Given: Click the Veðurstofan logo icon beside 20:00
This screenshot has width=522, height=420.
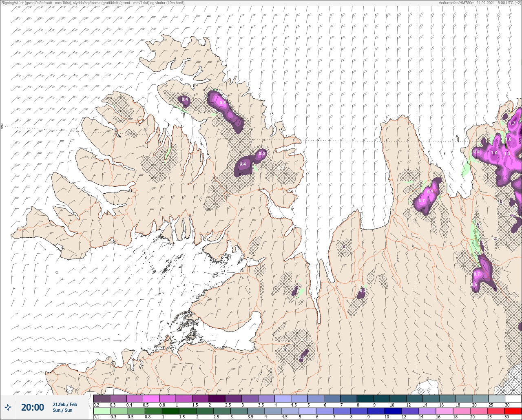Looking at the screenshot, I should pyautogui.click(x=8, y=407).
